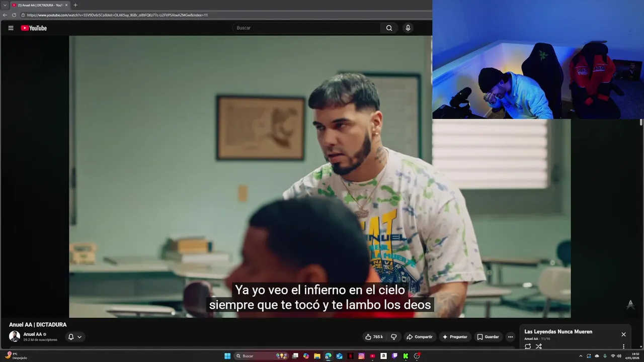This screenshot has height=362, width=644.
Task: Switch to Edge browser in taskbar
Action: [x=328, y=356]
